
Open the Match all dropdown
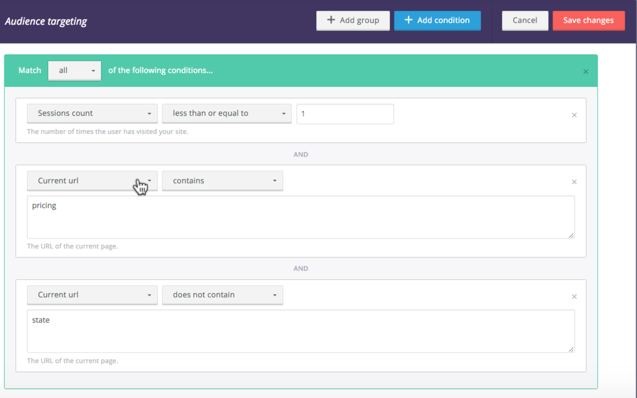(74, 70)
